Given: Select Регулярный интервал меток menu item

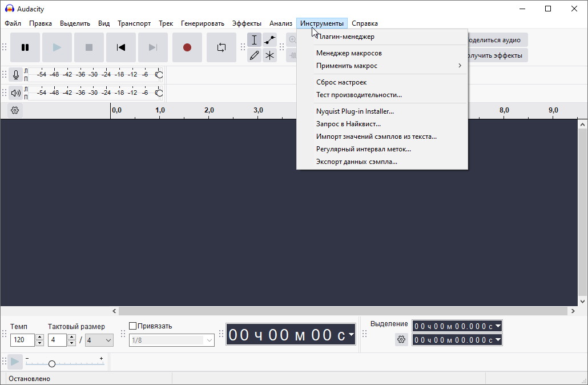Looking at the screenshot, I should coord(382,149).
